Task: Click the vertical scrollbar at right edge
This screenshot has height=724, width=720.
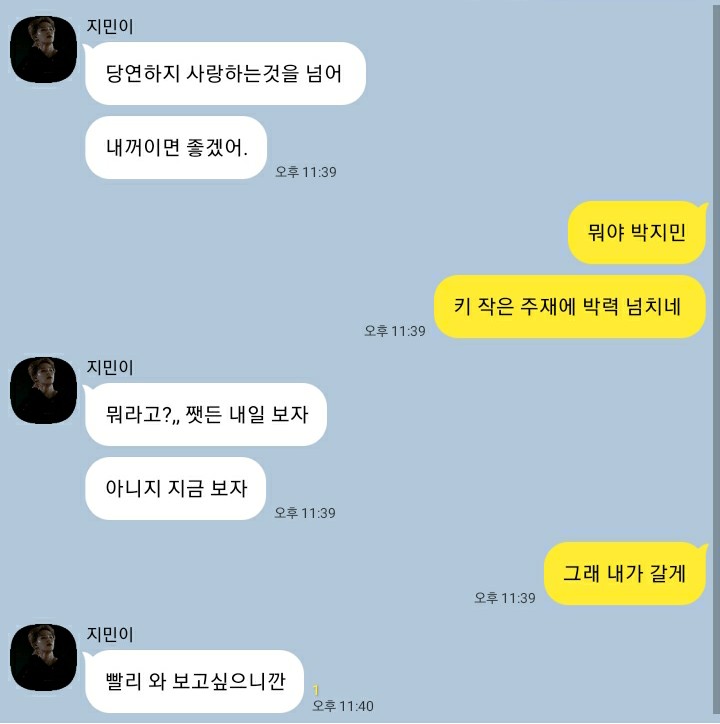Action: point(716,362)
